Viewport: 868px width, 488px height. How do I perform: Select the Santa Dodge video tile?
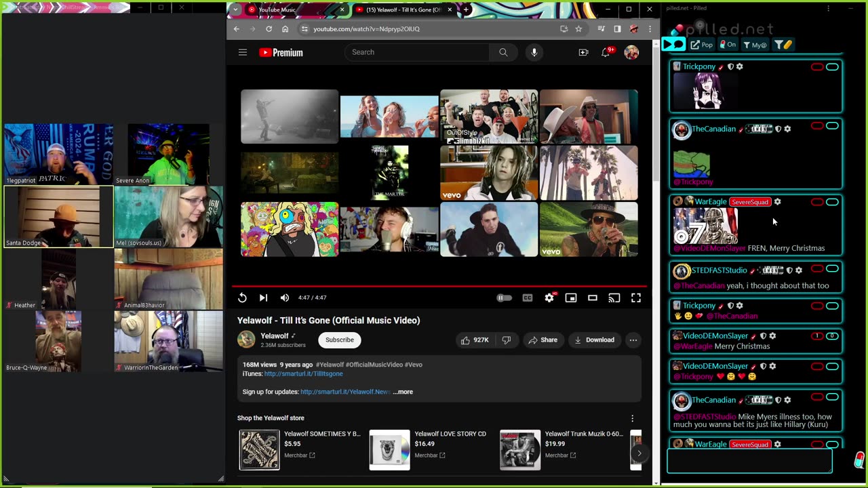pos(58,217)
